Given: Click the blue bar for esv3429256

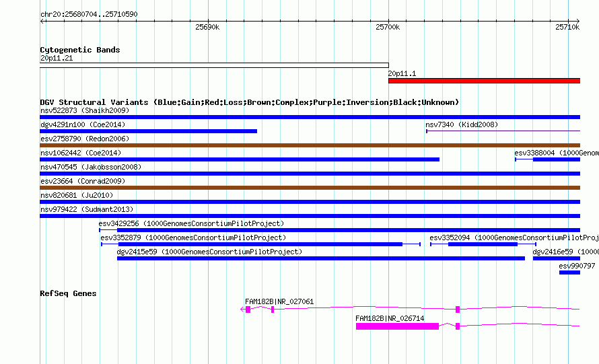Looking at the screenshot, I should coord(349,230).
